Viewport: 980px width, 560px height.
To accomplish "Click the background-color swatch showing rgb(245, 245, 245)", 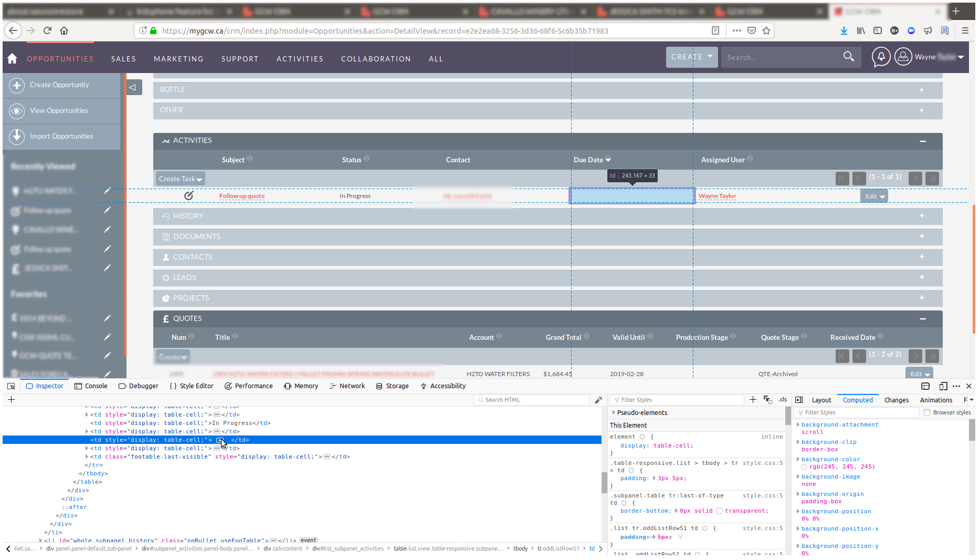I will click(804, 467).
